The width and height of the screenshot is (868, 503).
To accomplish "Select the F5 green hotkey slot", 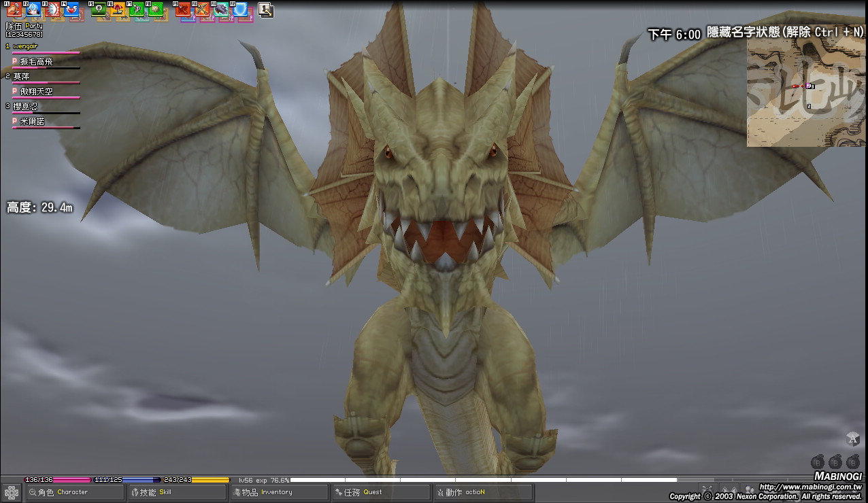I will point(99,10).
